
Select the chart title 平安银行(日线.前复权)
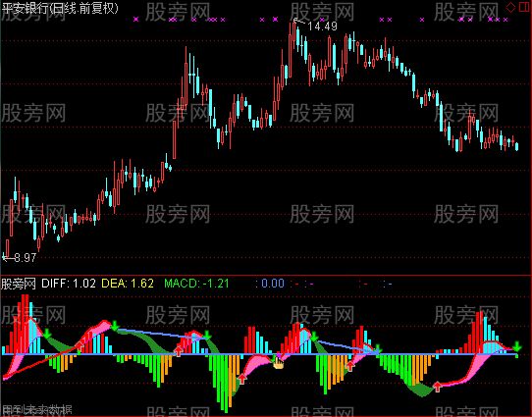pyautogui.click(x=60, y=8)
